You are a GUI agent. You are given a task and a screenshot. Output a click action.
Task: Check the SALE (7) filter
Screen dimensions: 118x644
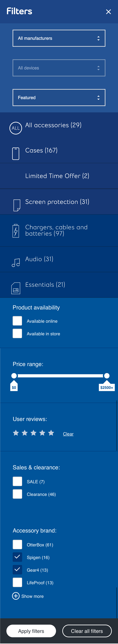click(17, 481)
